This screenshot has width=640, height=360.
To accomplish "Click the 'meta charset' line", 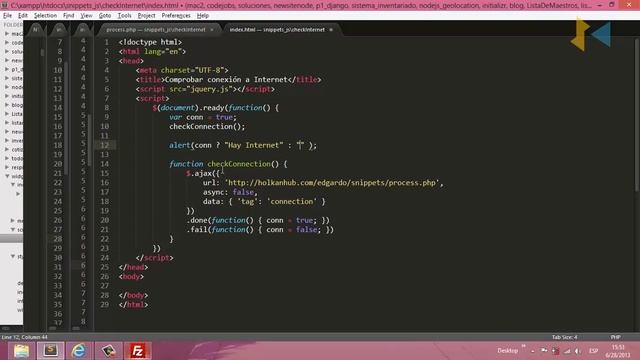I will click(182, 70).
